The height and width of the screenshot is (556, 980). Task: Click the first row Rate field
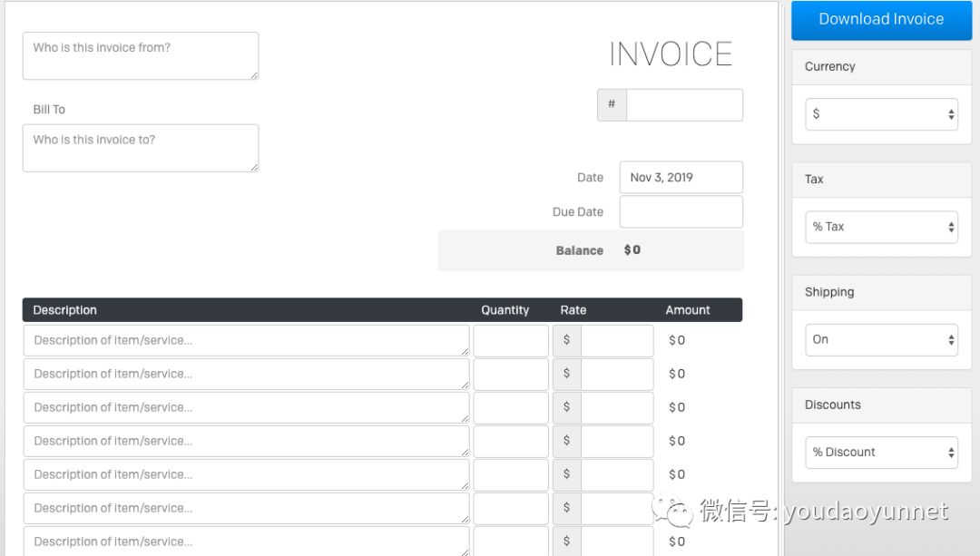click(616, 341)
